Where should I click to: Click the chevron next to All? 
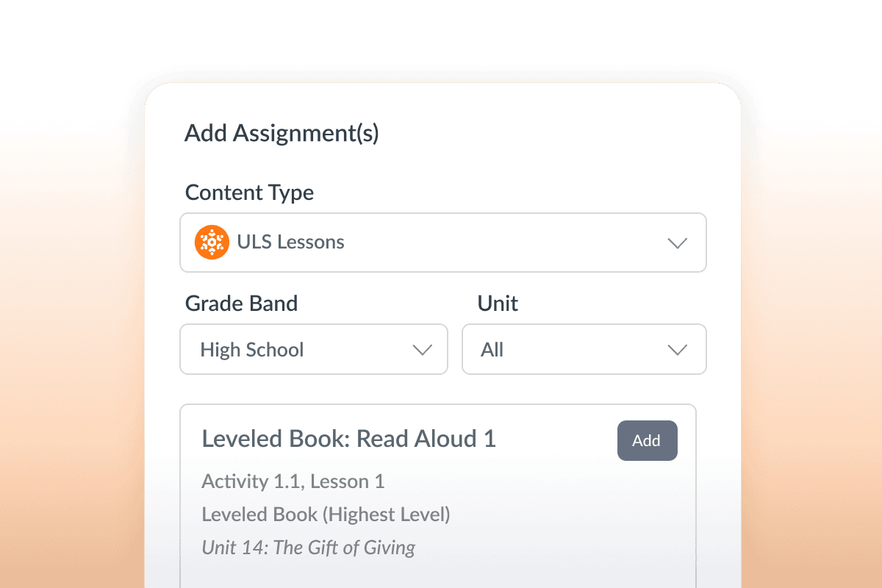(677, 349)
